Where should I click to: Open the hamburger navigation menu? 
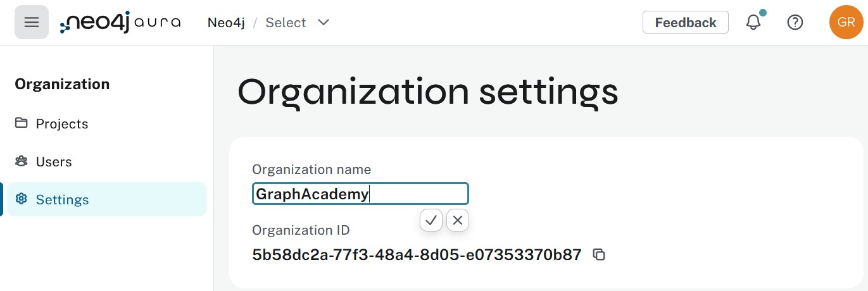(32, 22)
